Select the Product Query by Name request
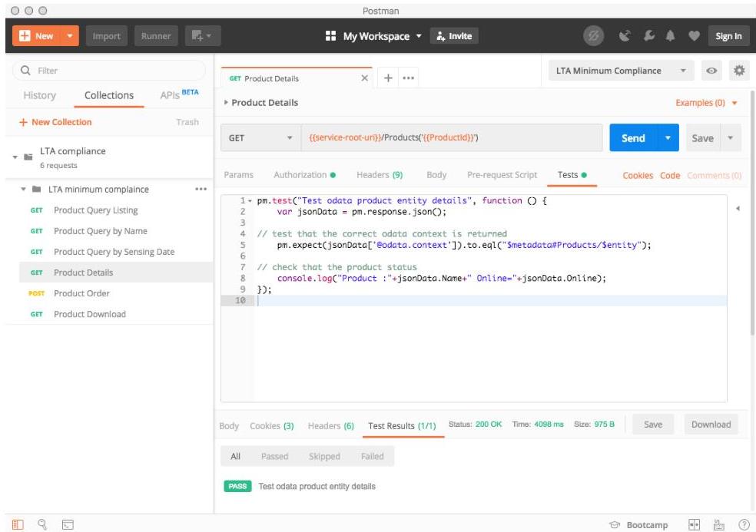 coord(116,231)
